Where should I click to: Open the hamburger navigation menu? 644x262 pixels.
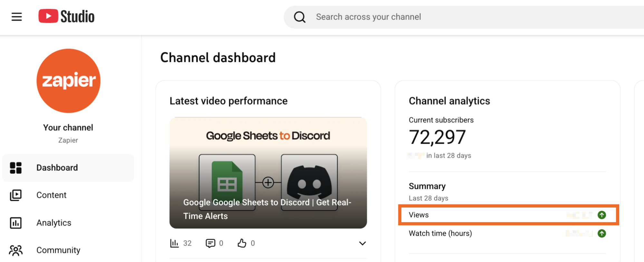[17, 17]
